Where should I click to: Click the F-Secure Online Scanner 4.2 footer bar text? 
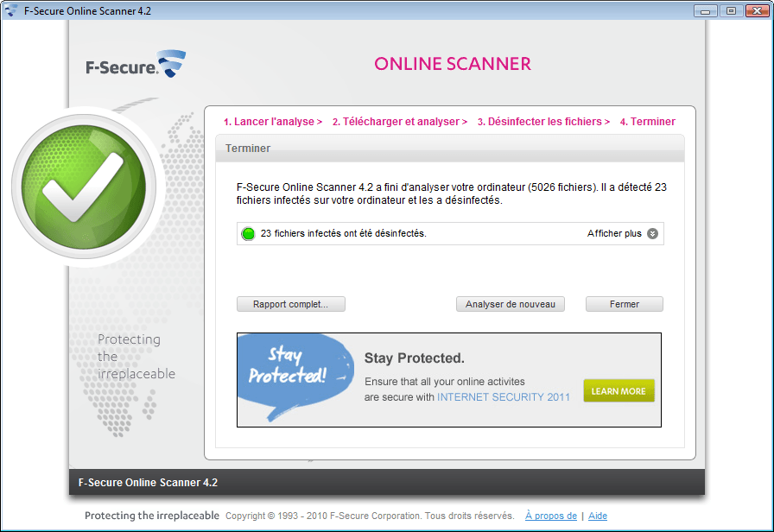tap(148, 482)
